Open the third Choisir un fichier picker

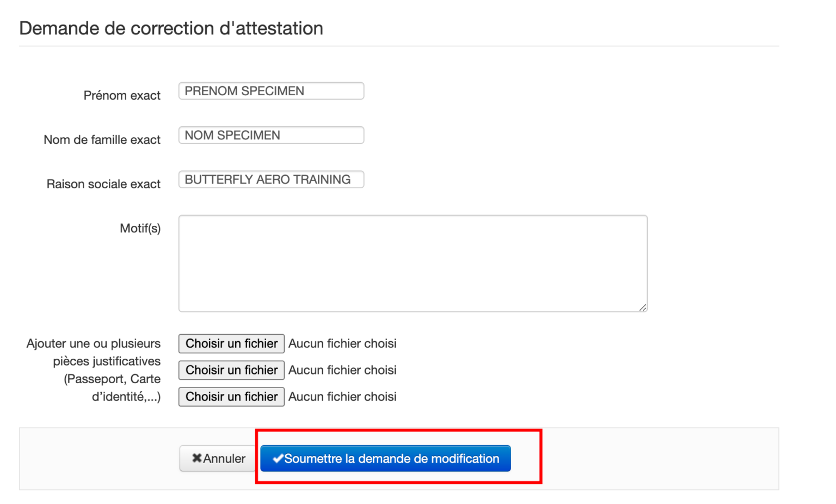[231, 397]
